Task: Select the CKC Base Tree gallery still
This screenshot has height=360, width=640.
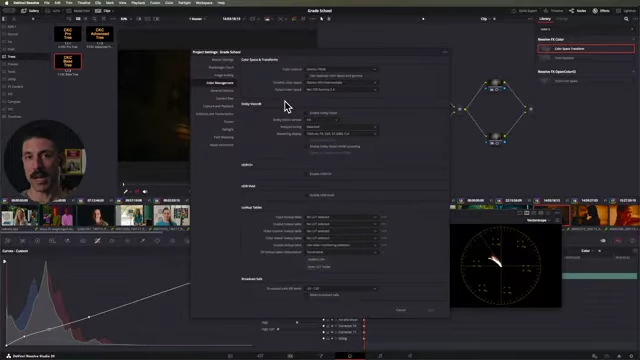Action: tap(68, 63)
